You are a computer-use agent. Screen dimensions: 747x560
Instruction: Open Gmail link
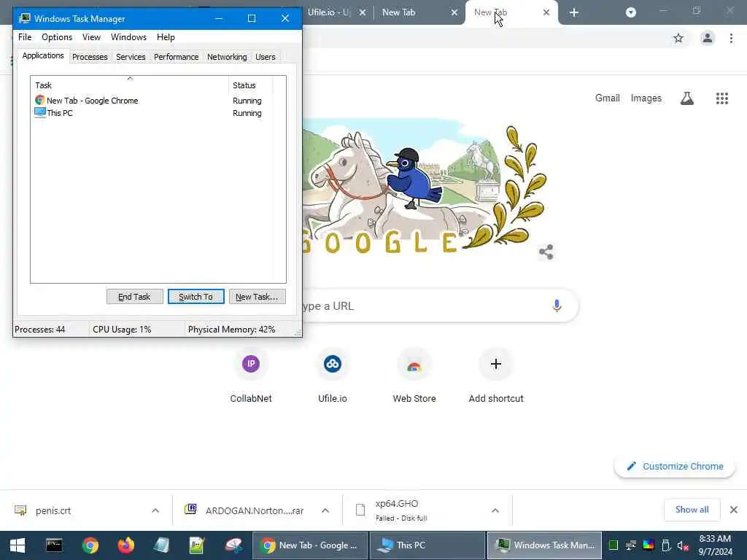(x=608, y=98)
